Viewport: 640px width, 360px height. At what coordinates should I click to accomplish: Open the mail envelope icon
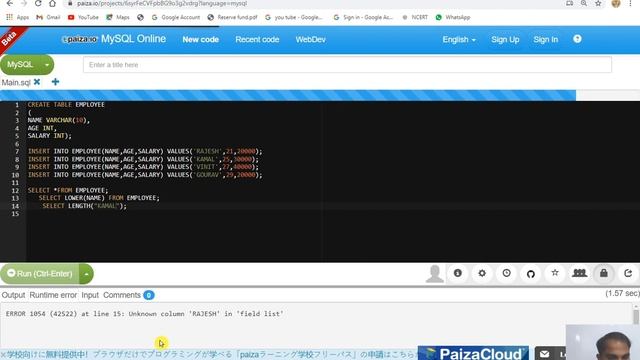tap(544, 354)
